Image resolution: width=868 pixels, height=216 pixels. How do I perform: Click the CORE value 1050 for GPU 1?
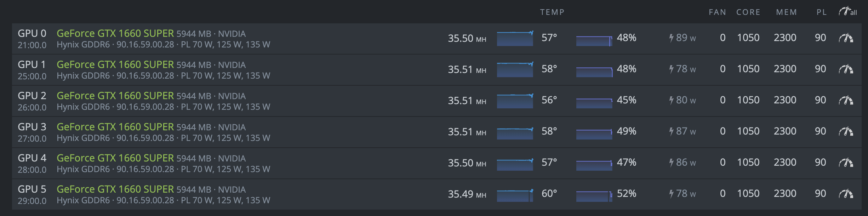click(x=748, y=69)
